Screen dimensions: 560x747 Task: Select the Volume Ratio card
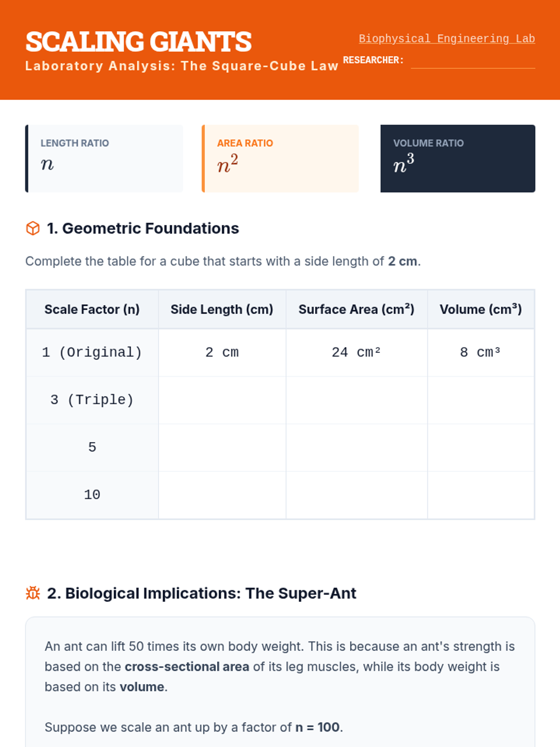pos(458,158)
